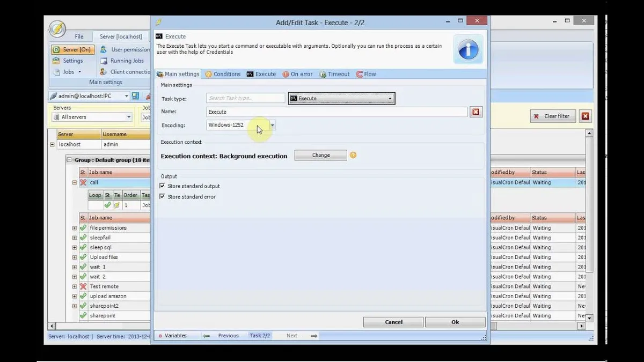Open Running Jobs in main window ribbon
The width and height of the screenshot is (644, 362).
122,61
